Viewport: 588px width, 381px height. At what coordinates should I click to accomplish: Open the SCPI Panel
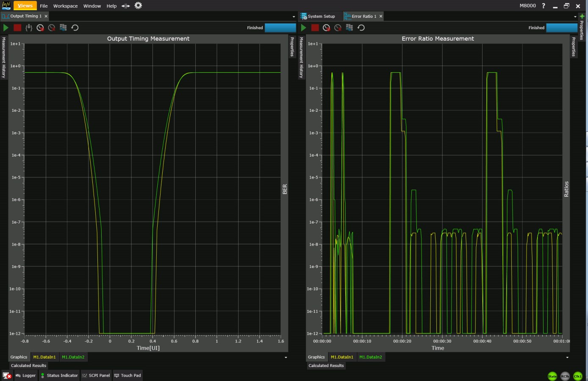(x=96, y=375)
